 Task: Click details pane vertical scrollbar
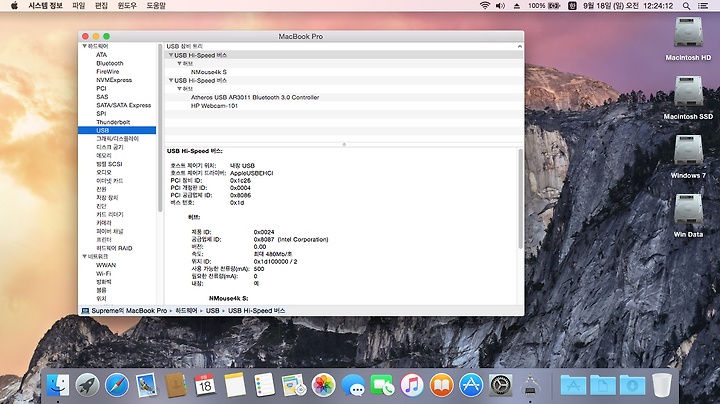pos(520,198)
